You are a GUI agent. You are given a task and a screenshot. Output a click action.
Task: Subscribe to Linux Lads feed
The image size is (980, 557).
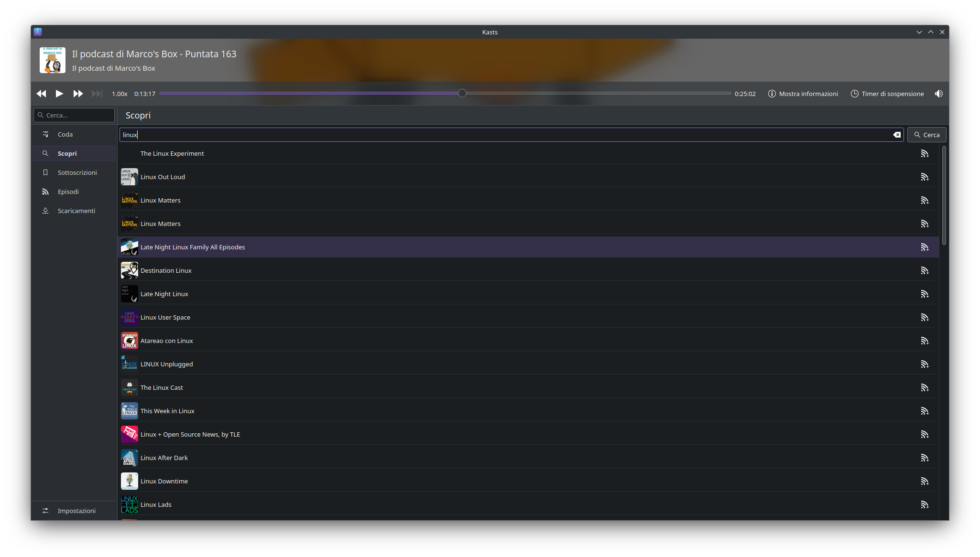pos(925,504)
